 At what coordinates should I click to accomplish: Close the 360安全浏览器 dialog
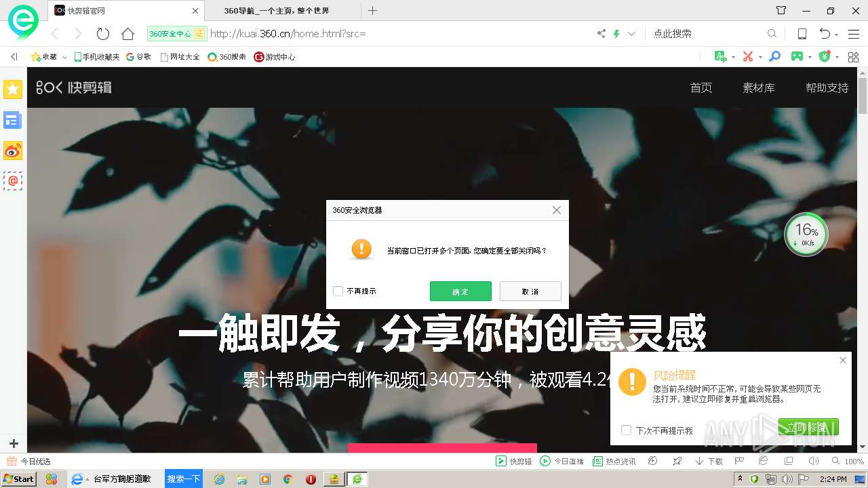[557, 210]
